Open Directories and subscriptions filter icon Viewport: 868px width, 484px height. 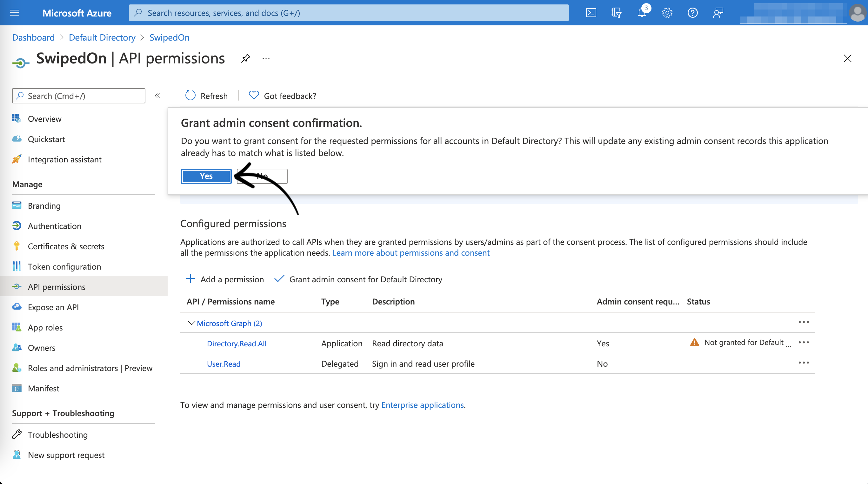(x=616, y=13)
